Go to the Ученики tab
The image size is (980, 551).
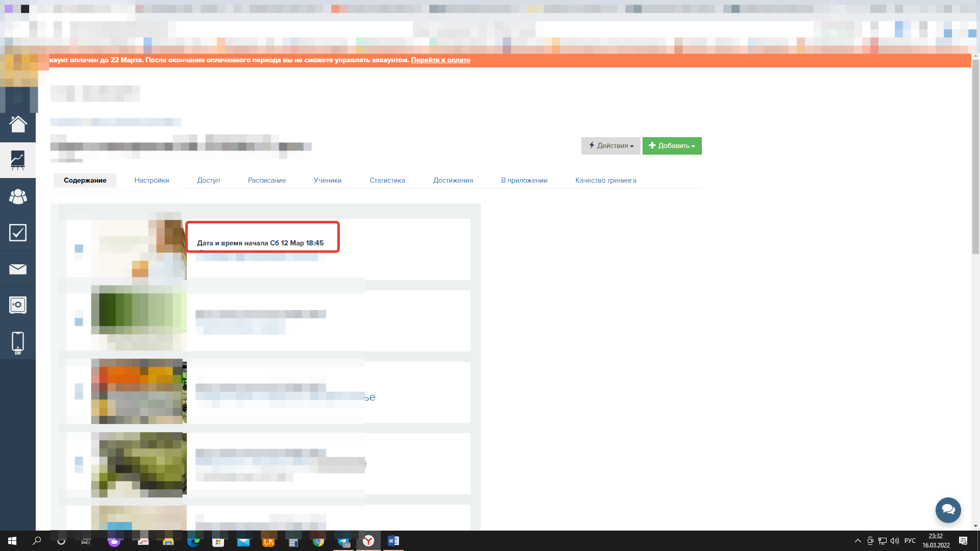(x=327, y=180)
